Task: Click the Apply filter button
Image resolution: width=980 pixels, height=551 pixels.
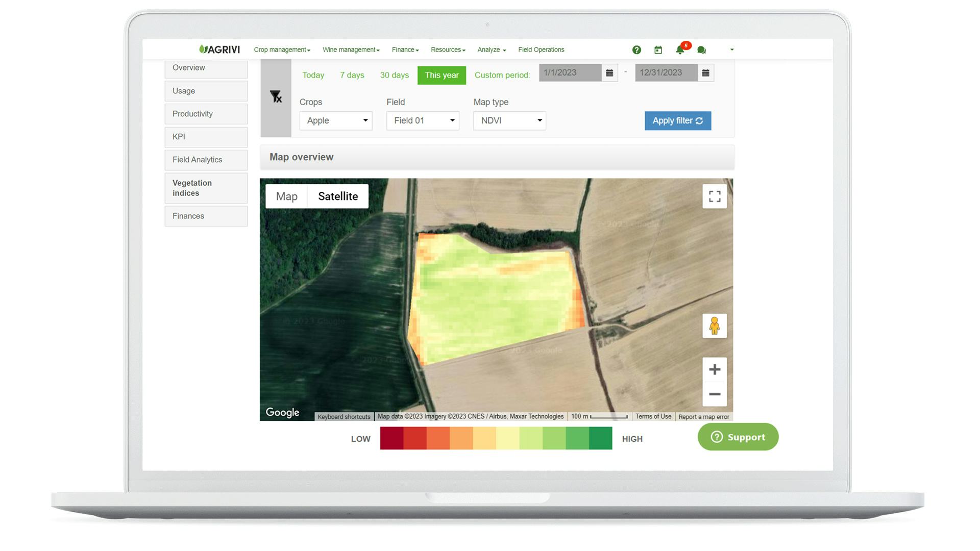Action: 677,121
